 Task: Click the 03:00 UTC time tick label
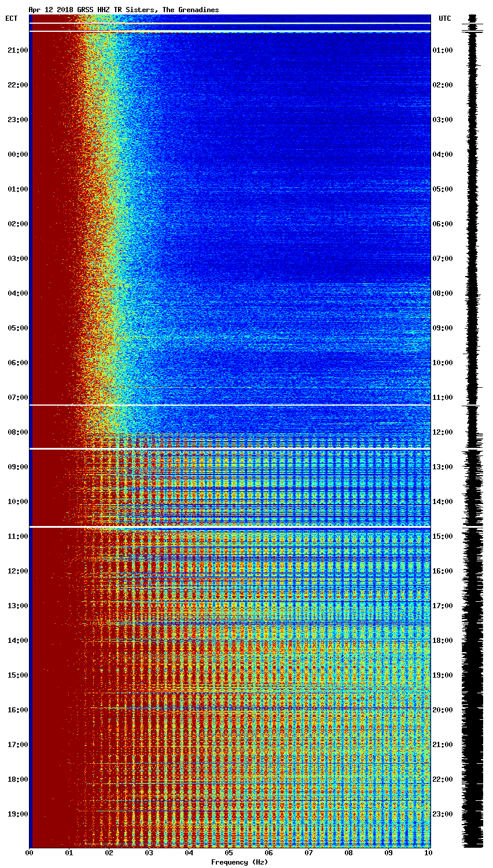(443, 120)
